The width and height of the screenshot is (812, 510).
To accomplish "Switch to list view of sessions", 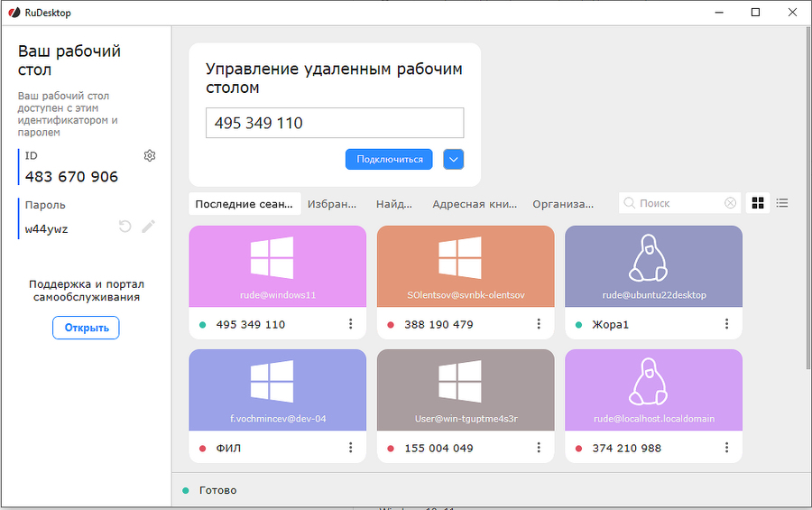I will click(x=782, y=203).
